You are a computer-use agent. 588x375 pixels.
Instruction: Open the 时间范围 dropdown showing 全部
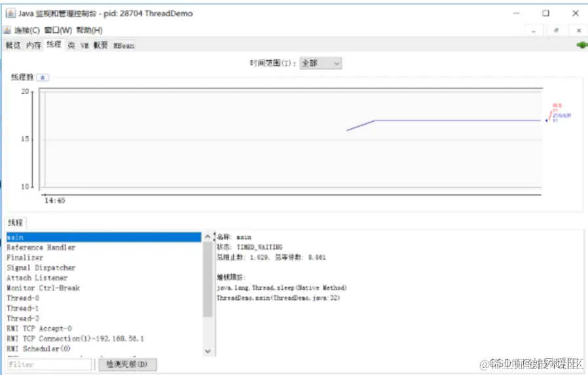click(x=321, y=63)
